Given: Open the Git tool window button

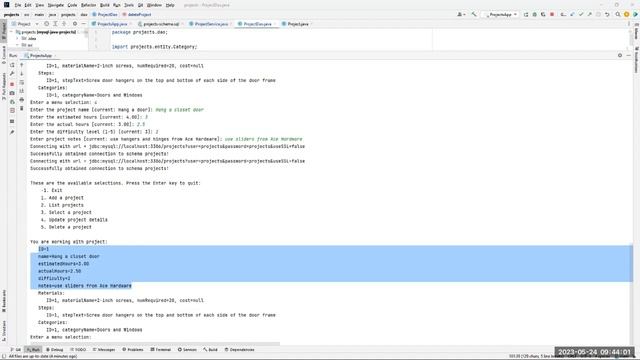Looking at the screenshot, I should click(16, 350).
